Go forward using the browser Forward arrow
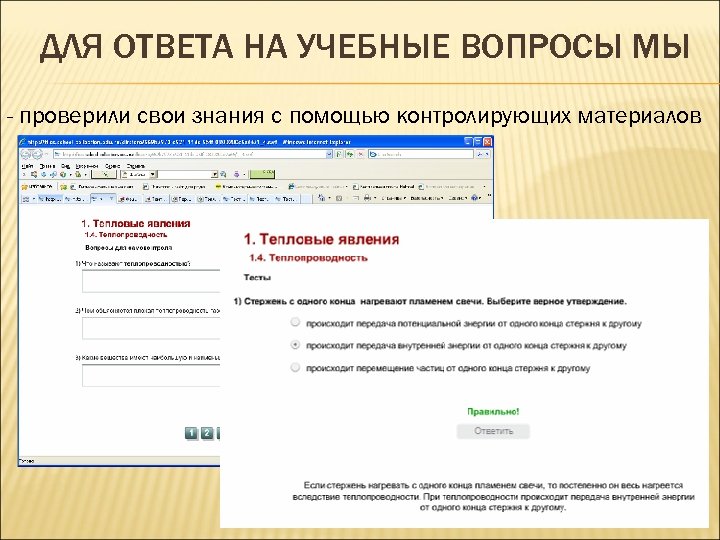 coord(38,154)
